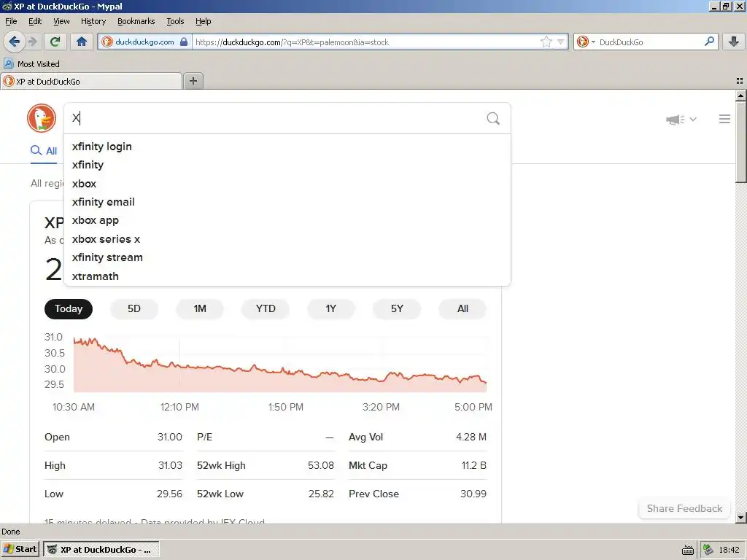Image resolution: width=747 pixels, height=560 pixels.
Task: Switch chart to 5D range
Action: pyautogui.click(x=134, y=308)
